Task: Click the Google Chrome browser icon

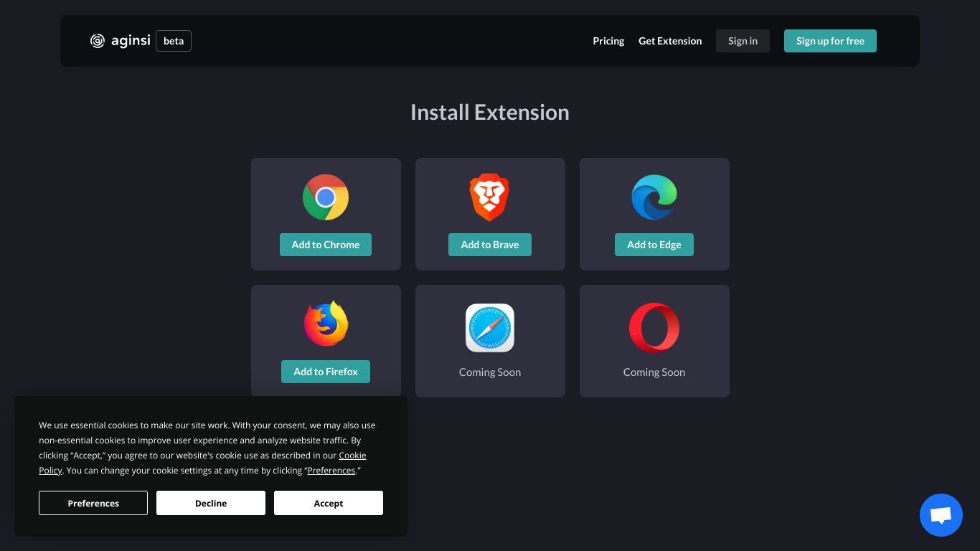Action: [x=326, y=197]
